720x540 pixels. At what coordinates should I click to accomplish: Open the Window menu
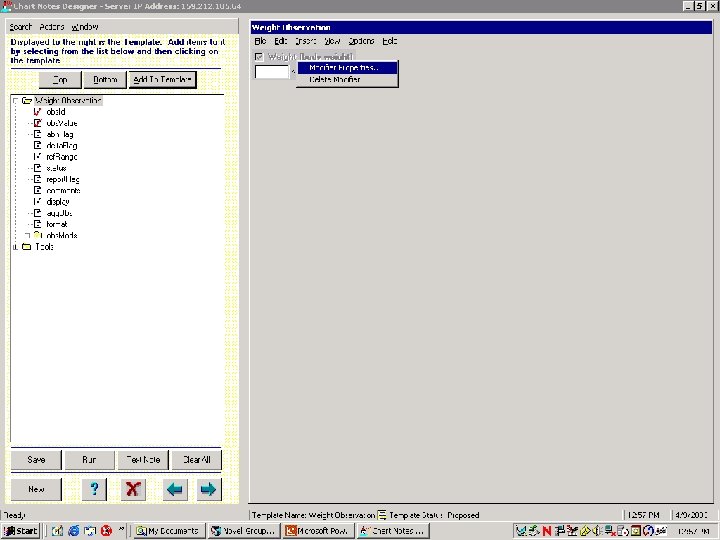pos(85,27)
